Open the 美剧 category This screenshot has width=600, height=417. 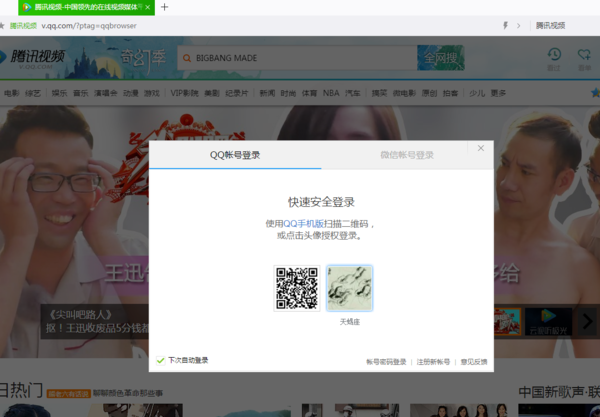212,93
